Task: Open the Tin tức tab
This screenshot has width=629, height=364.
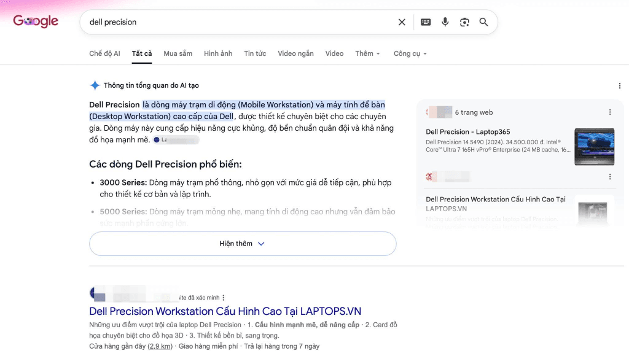Action: pyautogui.click(x=255, y=53)
